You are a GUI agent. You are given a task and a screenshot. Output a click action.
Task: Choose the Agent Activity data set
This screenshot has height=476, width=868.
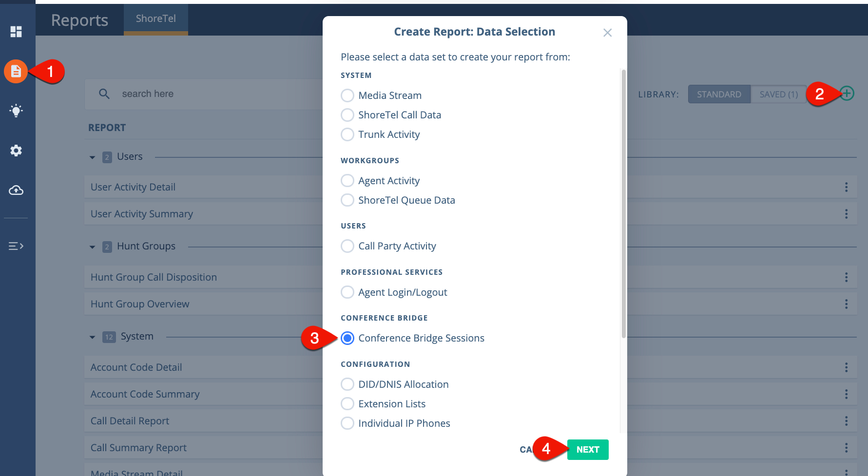pos(347,181)
